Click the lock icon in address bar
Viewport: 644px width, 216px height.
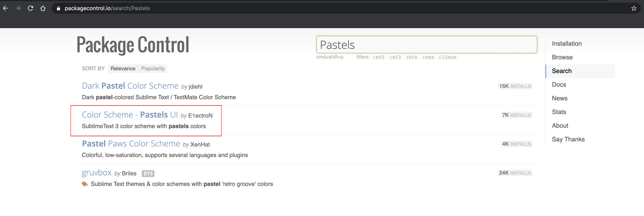tap(58, 8)
